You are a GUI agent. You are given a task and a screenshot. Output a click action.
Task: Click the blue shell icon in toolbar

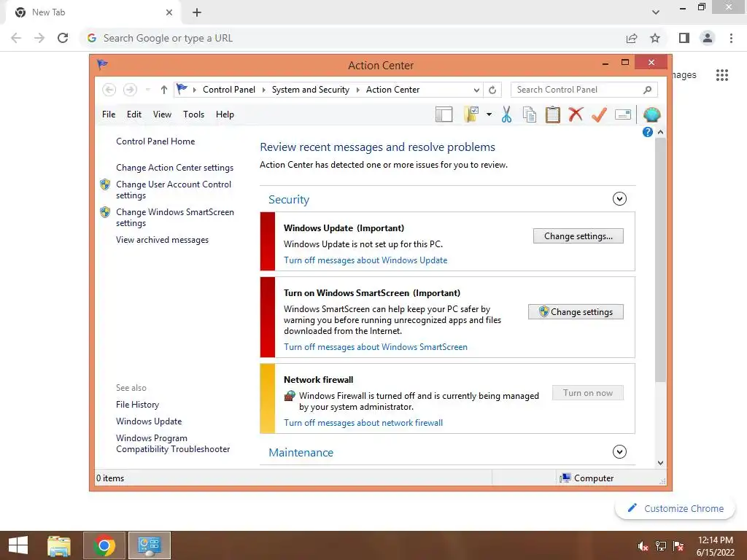[651, 114]
